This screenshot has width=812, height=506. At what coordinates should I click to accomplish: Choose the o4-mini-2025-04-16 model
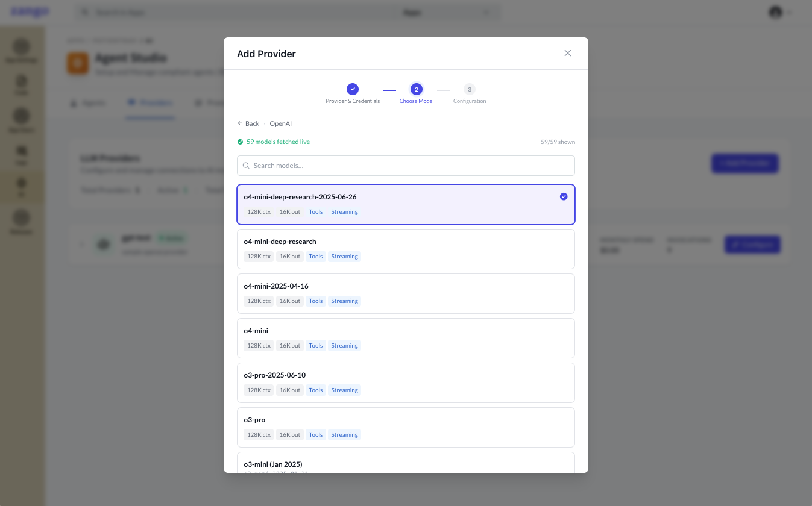(406, 293)
